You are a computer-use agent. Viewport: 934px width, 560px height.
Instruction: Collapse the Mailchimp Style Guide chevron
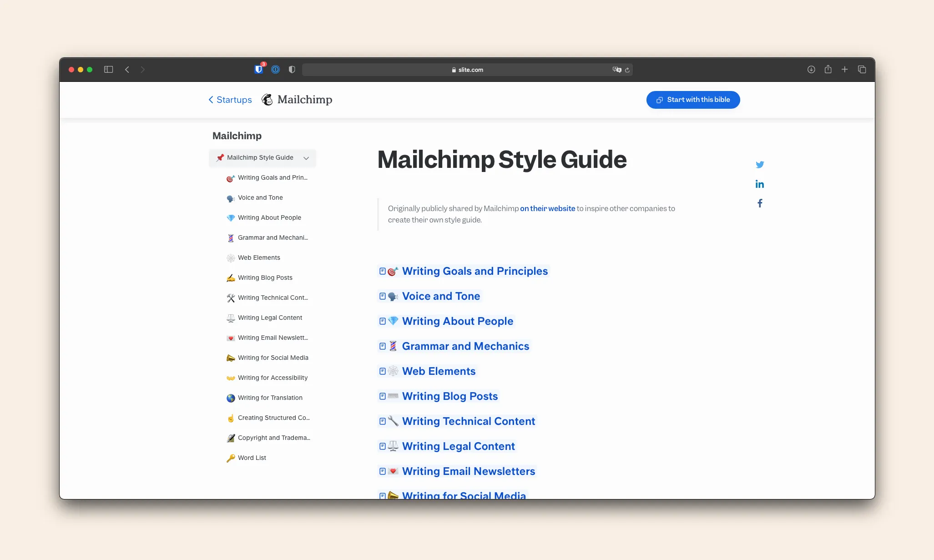coord(306,158)
